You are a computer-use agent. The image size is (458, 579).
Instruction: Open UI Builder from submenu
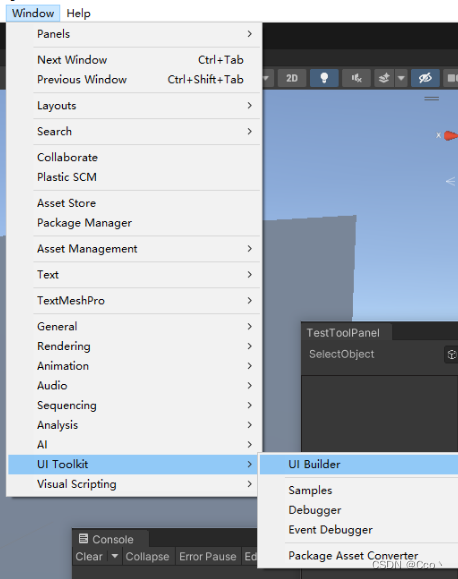click(359, 464)
